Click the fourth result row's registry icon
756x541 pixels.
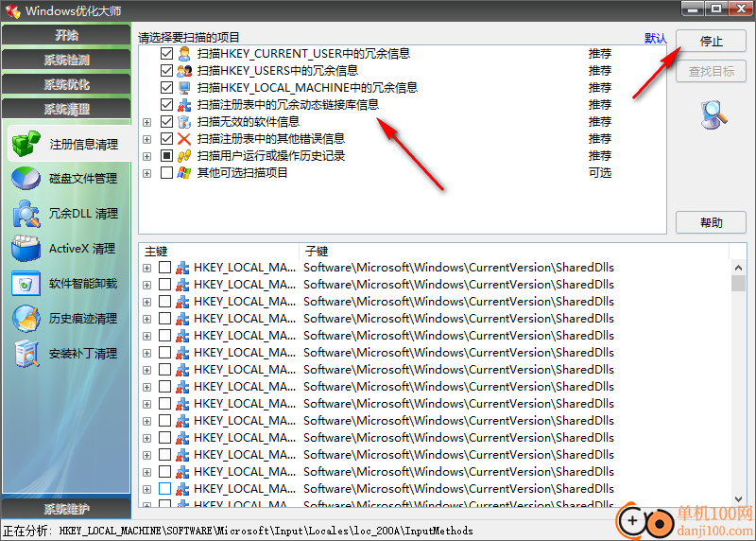[x=182, y=319]
